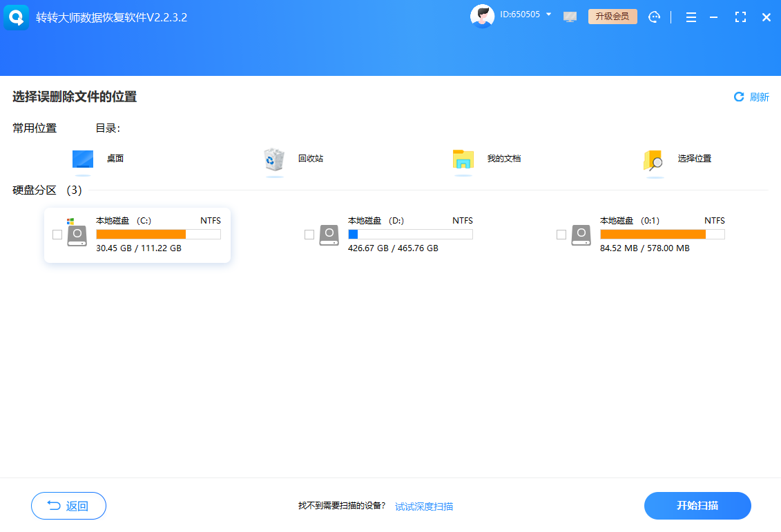
Task: Click the 升级会员 upgrade button
Action: point(612,17)
